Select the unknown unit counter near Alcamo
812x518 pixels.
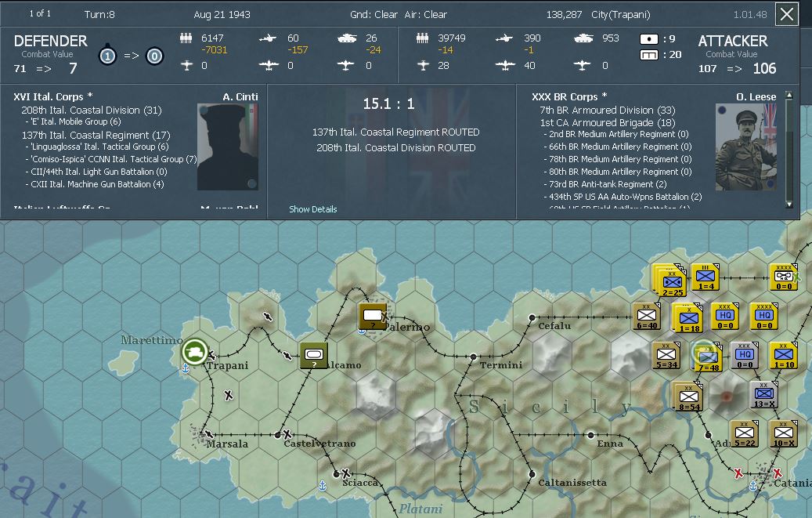point(314,356)
